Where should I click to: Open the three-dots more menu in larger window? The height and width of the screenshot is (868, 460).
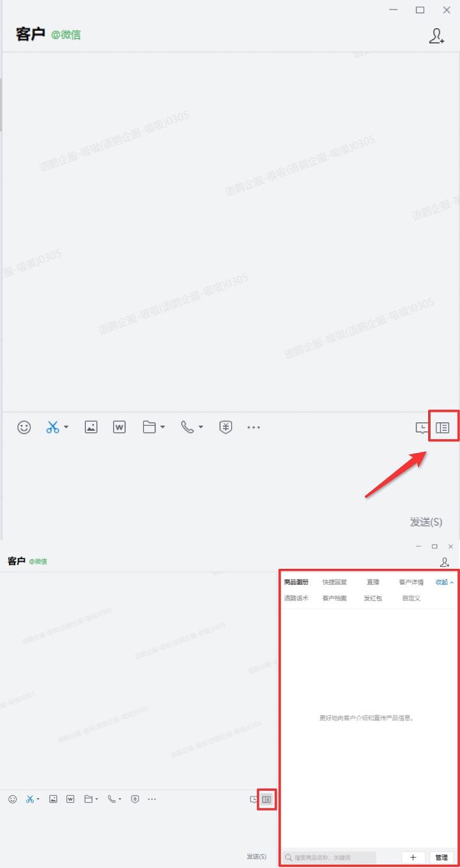pos(254,428)
